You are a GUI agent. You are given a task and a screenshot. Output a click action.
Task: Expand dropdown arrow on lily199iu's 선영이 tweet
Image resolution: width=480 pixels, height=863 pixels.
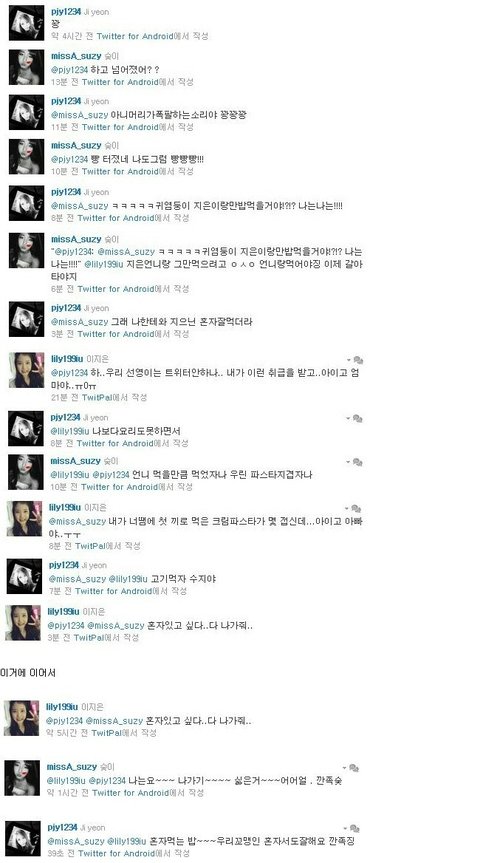(348, 360)
